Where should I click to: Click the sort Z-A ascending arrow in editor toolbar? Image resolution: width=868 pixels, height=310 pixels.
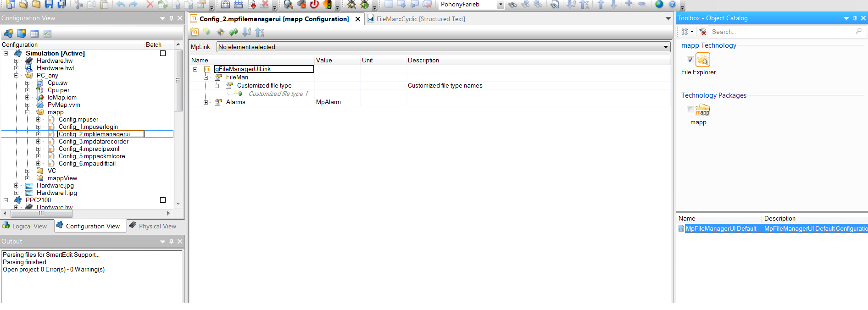pyautogui.click(x=260, y=32)
